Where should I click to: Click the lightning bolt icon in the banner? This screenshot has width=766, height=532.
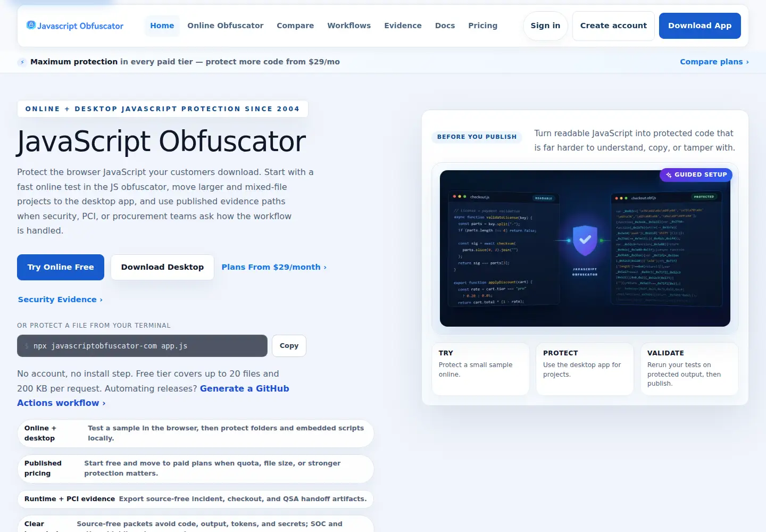pos(22,62)
